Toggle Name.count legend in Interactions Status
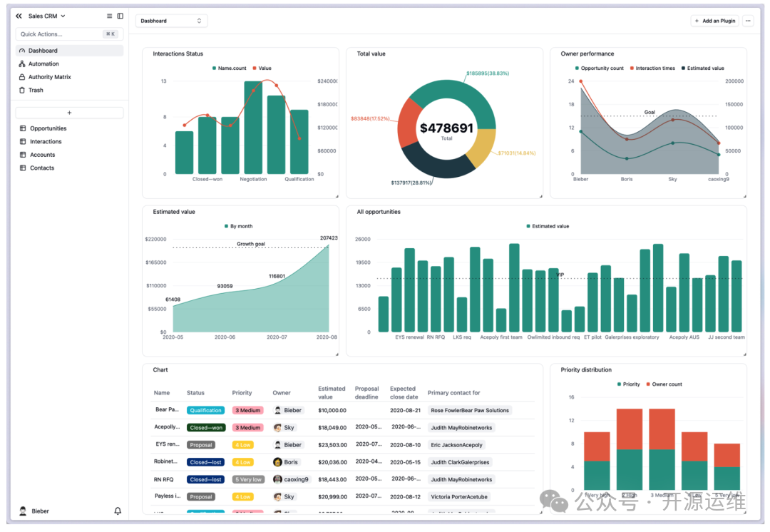 click(x=229, y=68)
